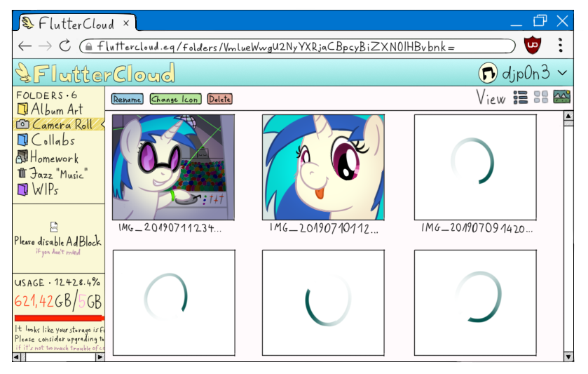The image size is (588, 374).
Task: Click the purple WIPs folder icon
Action: [22, 189]
